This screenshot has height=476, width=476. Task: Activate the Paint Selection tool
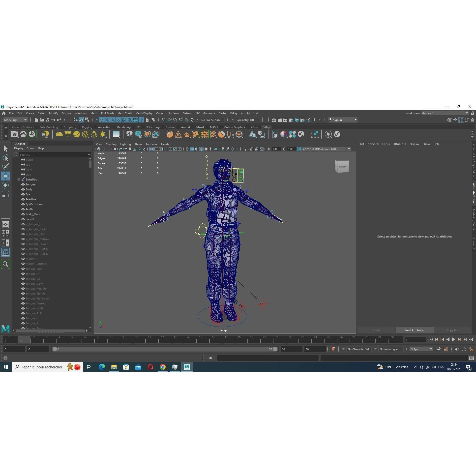(x=5, y=167)
